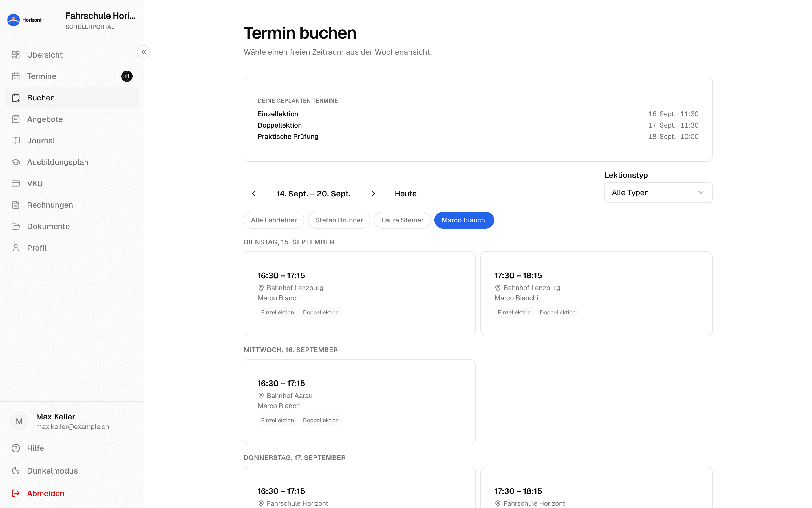The height and width of the screenshot is (508, 812).
Task: Filter by Laura Steiner
Action: [402, 220]
